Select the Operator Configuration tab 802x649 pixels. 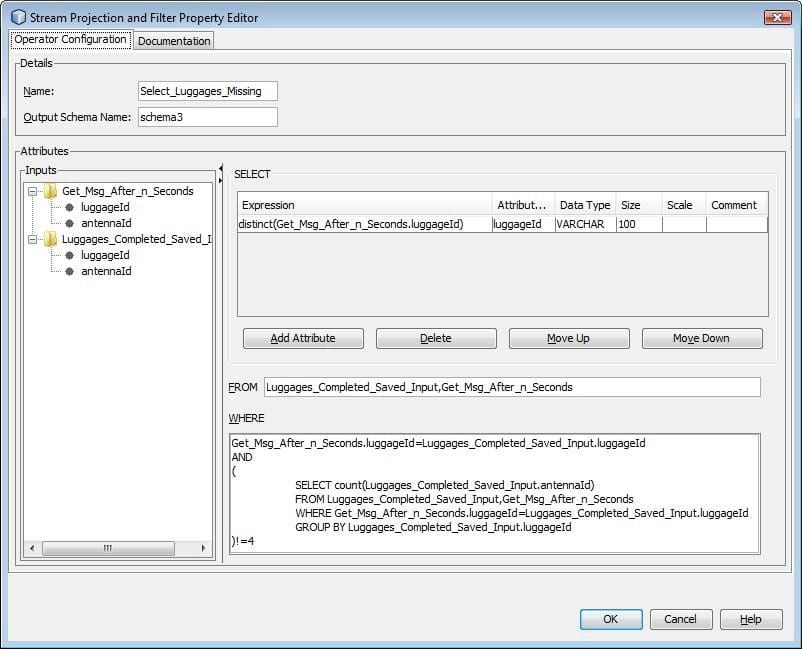coord(70,40)
